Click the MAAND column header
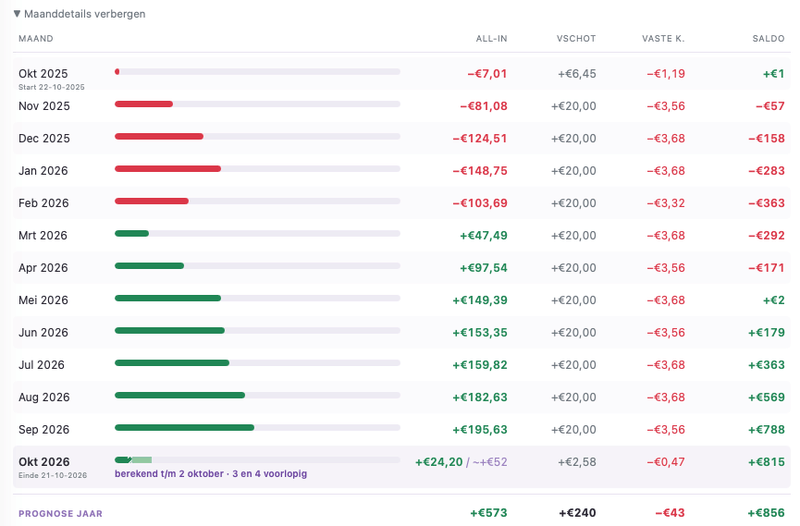The height and width of the screenshot is (526, 800). 36,39
